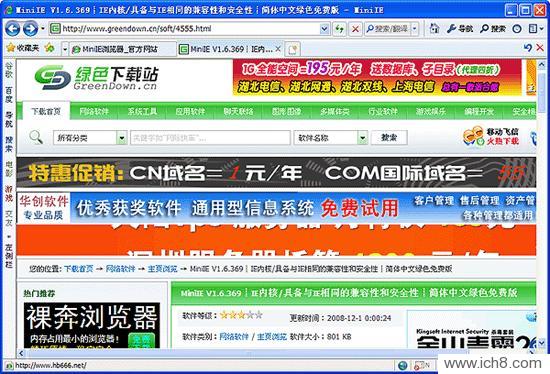This screenshot has width=550, height=374.
Task: Select the 行业软件 nav tab
Action: [383, 112]
